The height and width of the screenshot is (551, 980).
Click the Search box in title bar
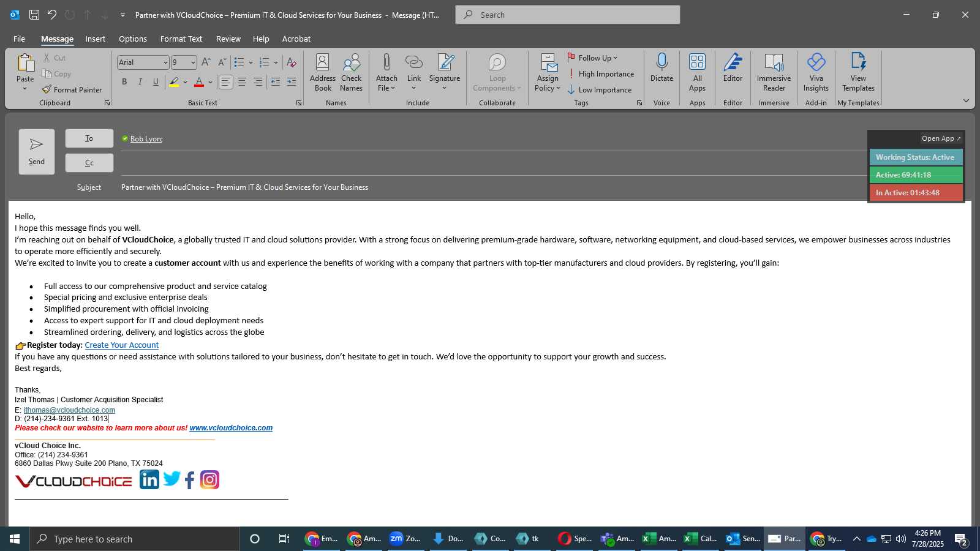tap(568, 15)
